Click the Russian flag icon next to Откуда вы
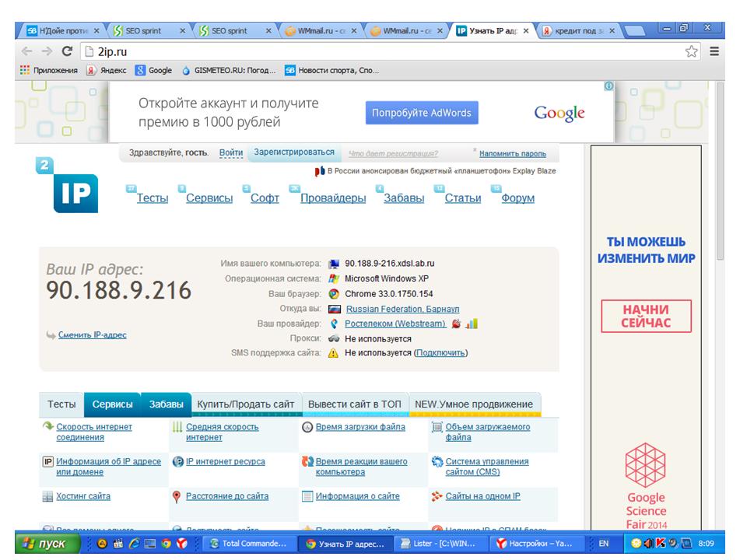 335,309
